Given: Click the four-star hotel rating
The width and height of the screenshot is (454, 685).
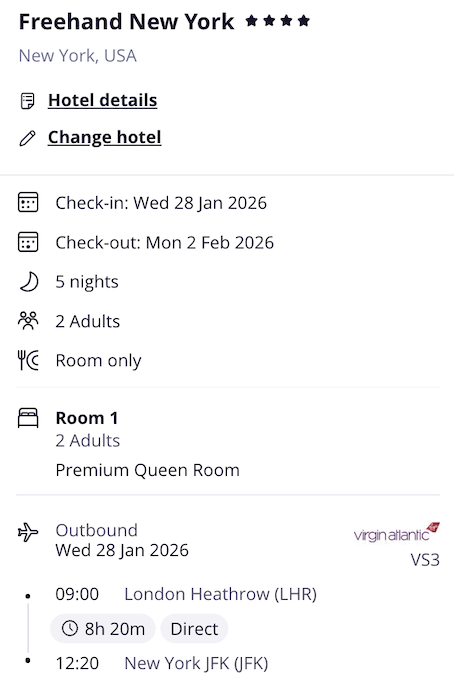Looking at the screenshot, I should pos(277,21).
